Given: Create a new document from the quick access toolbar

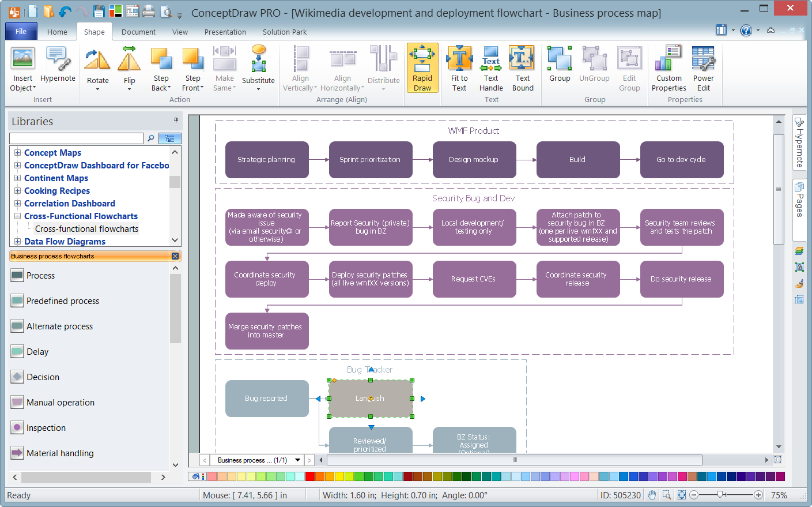Looking at the screenshot, I should [x=32, y=12].
